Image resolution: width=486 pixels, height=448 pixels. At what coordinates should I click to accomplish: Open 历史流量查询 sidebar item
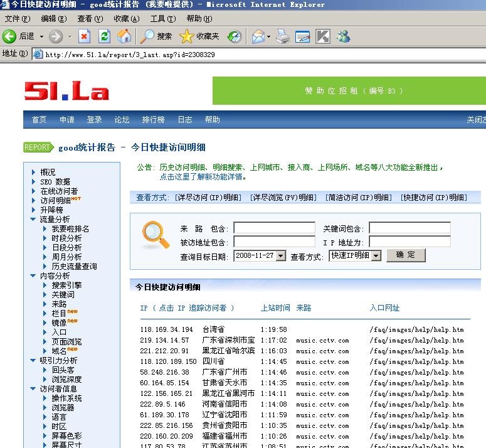[74, 266]
